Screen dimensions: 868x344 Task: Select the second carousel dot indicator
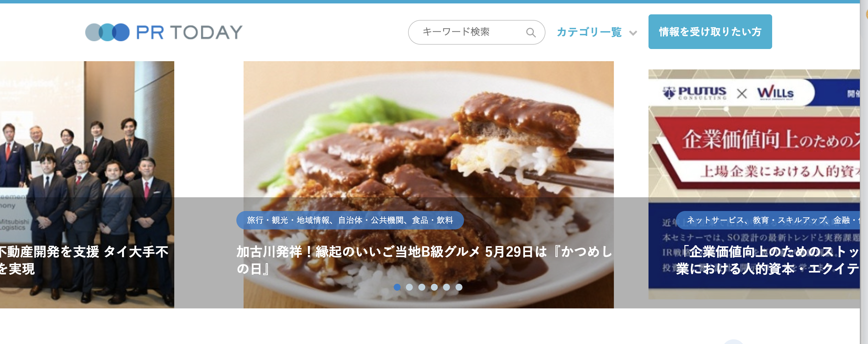409,287
